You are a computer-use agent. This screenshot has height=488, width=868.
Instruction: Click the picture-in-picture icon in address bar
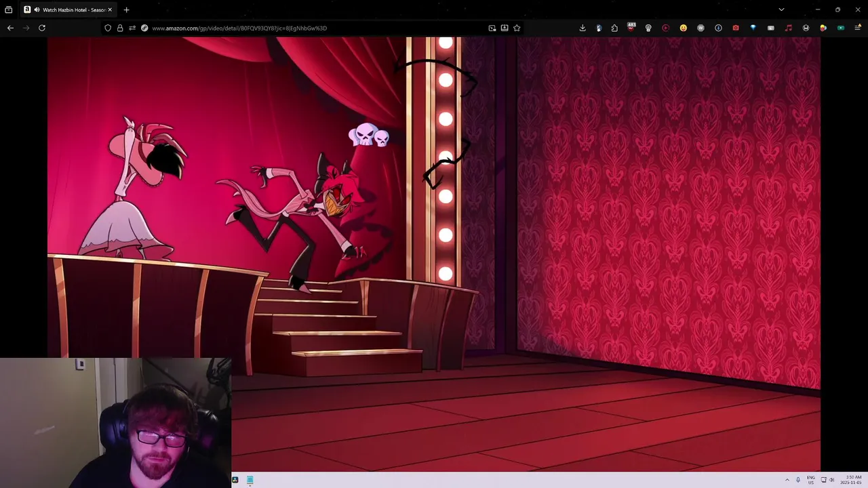coord(492,28)
